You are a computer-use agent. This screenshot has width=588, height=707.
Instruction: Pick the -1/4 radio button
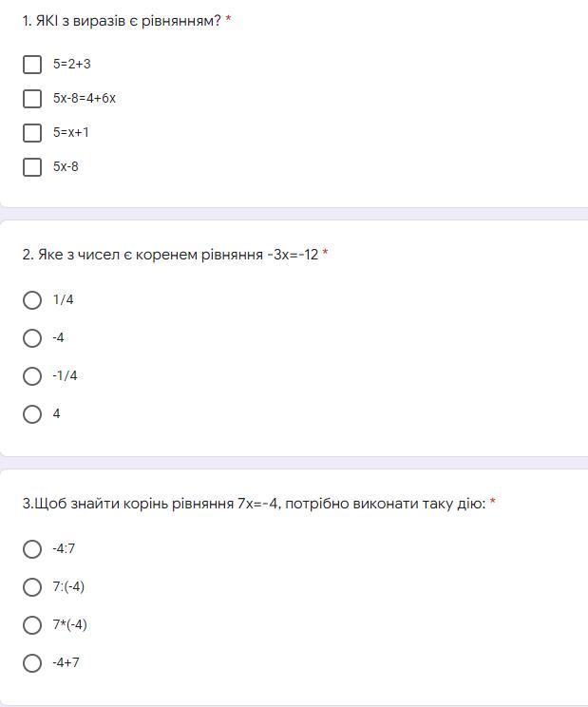click(32, 375)
